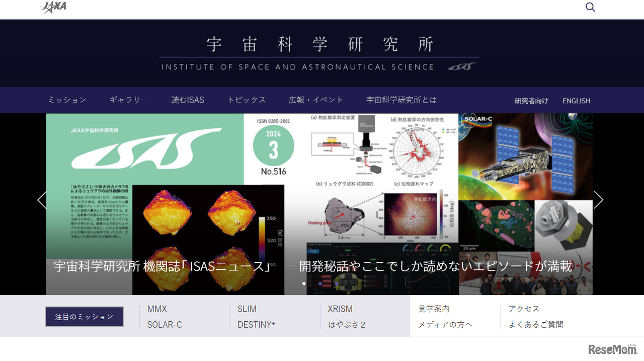This screenshot has width=644, height=361.
Task: Open the MMX mission link
Action: click(x=157, y=309)
